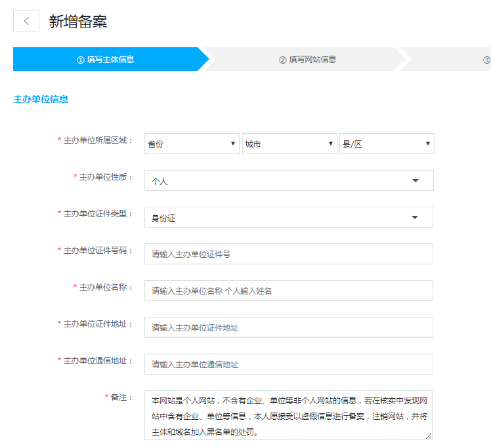Open the 省份 province dropdown
The height and width of the screenshot is (448, 491).
(x=192, y=144)
